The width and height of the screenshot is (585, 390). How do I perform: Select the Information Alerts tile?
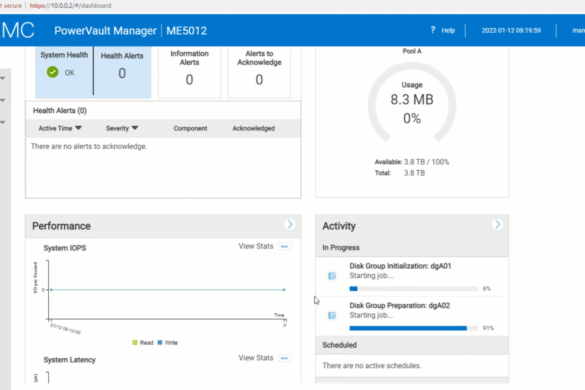pos(189,72)
